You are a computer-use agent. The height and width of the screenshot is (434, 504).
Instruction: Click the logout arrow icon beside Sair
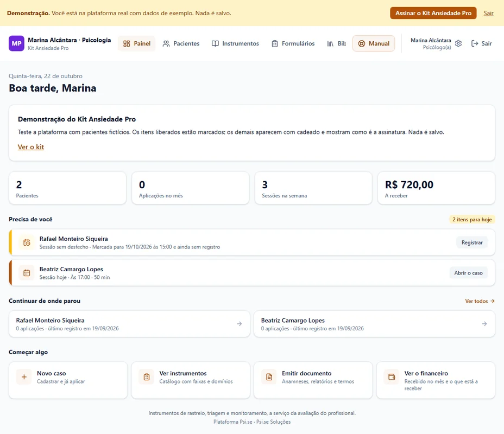[x=475, y=43]
